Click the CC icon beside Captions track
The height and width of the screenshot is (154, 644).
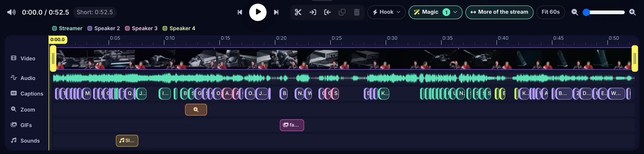14,93
